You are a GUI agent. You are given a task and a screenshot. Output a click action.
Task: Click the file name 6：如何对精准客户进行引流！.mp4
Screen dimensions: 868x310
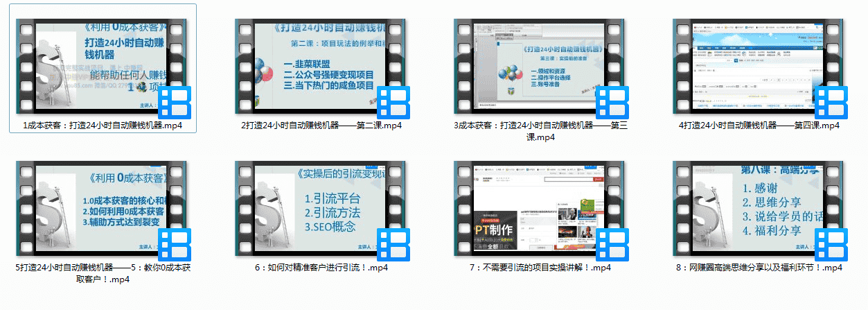coord(321,267)
